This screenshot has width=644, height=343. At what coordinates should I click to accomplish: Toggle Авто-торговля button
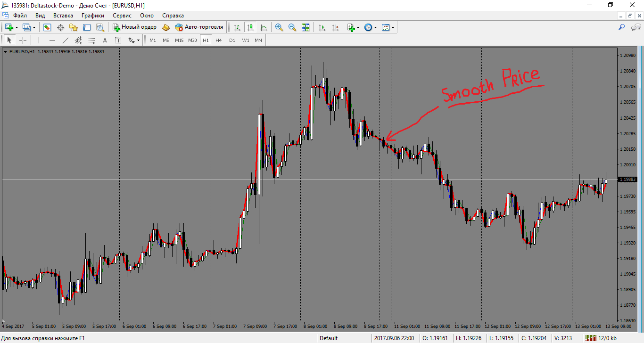pos(199,27)
